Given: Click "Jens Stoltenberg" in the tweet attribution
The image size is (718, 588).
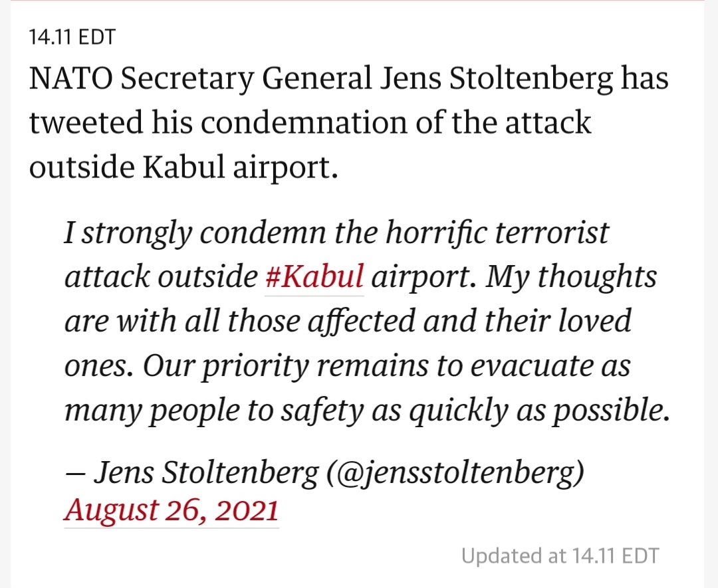Looking at the screenshot, I should coord(206,472).
